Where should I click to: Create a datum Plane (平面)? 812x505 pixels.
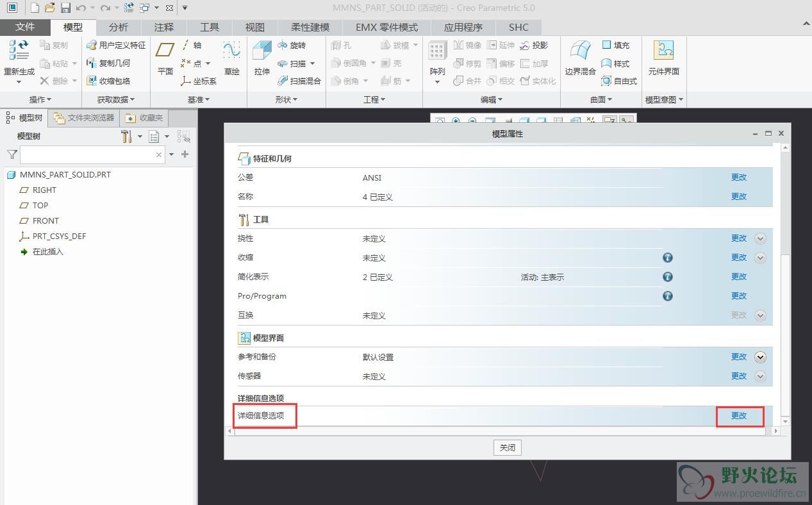coord(165,59)
